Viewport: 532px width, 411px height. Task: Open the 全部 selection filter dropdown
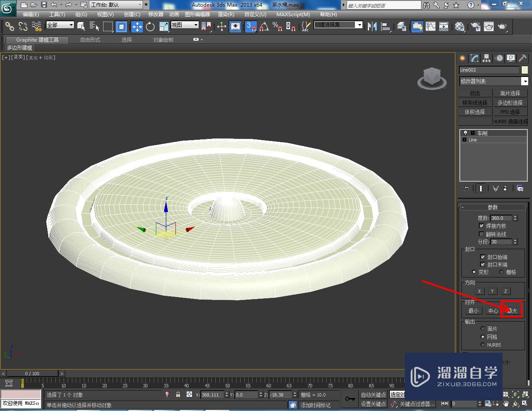60,25
